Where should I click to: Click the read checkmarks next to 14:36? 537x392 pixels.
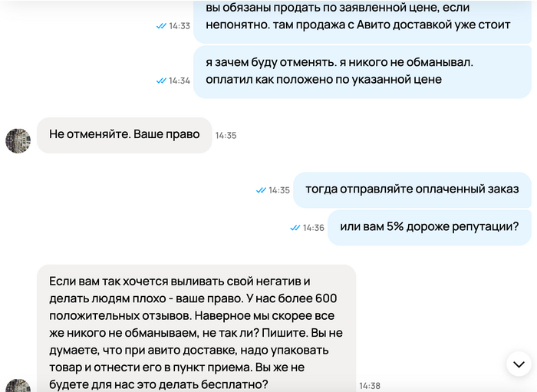[295, 228]
